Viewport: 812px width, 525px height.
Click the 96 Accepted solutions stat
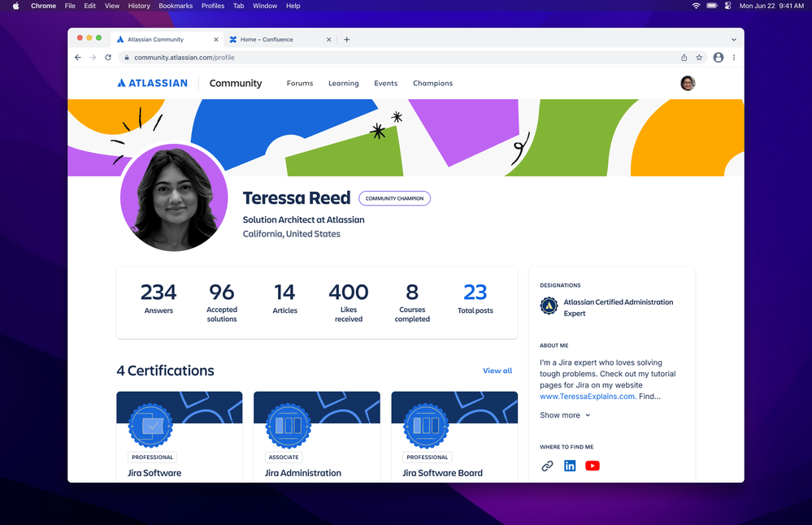[222, 303]
